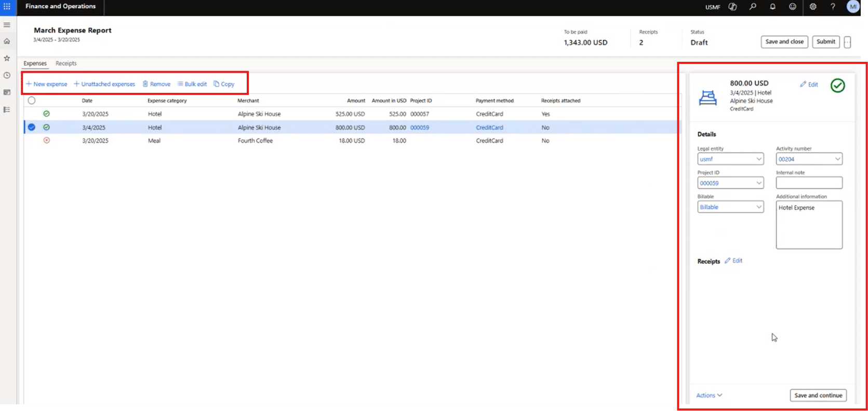This screenshot has width=868, height=411.
Task: Open the app launcher waffle icon
Action: (x=7, y=7)
